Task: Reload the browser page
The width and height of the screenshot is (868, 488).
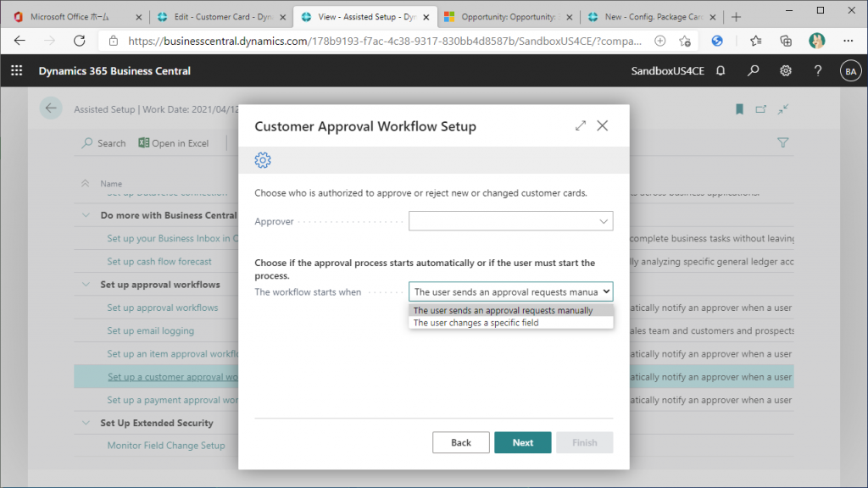Action: click(x=80, y=41)
